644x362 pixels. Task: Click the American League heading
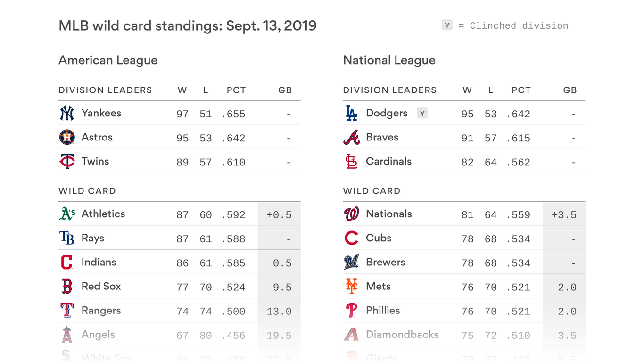tap(108, 60)
